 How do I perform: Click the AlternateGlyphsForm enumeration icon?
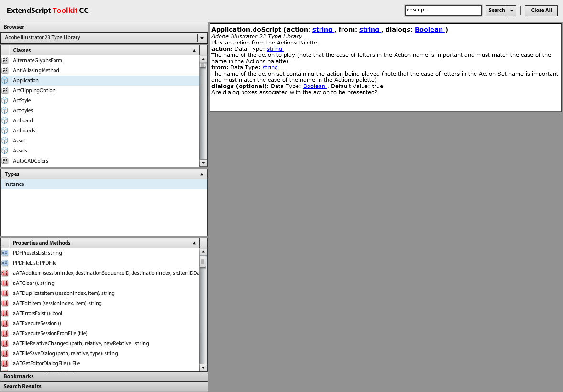pos(5,60)
